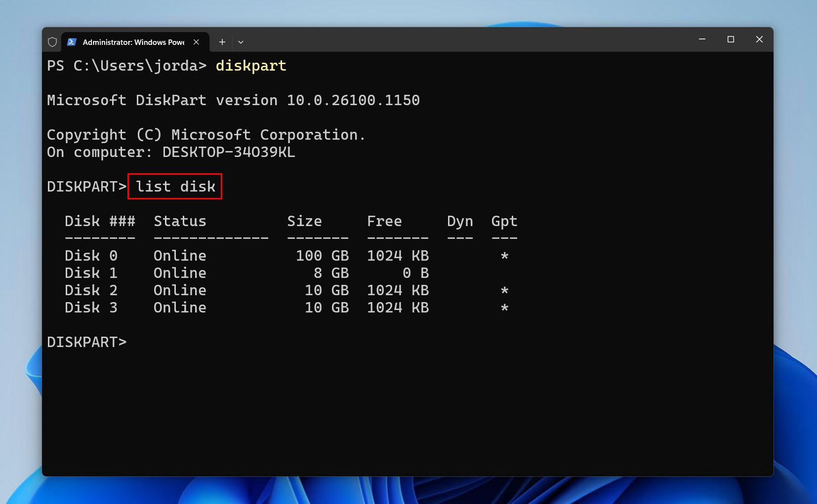Select the Disk 0 row in the table

(x=91, y=255)
